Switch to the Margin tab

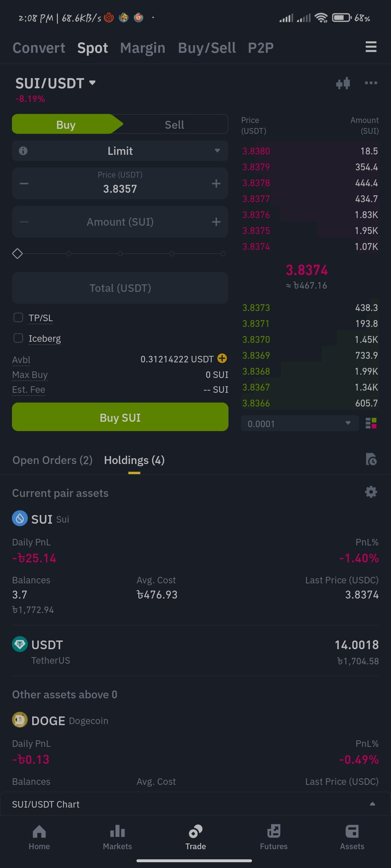[143, 48]
